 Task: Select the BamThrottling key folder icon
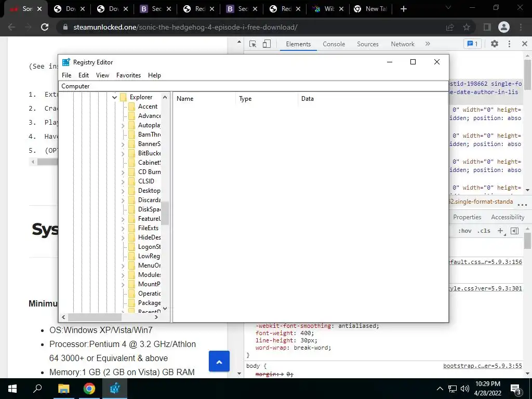tap(131, 135)
